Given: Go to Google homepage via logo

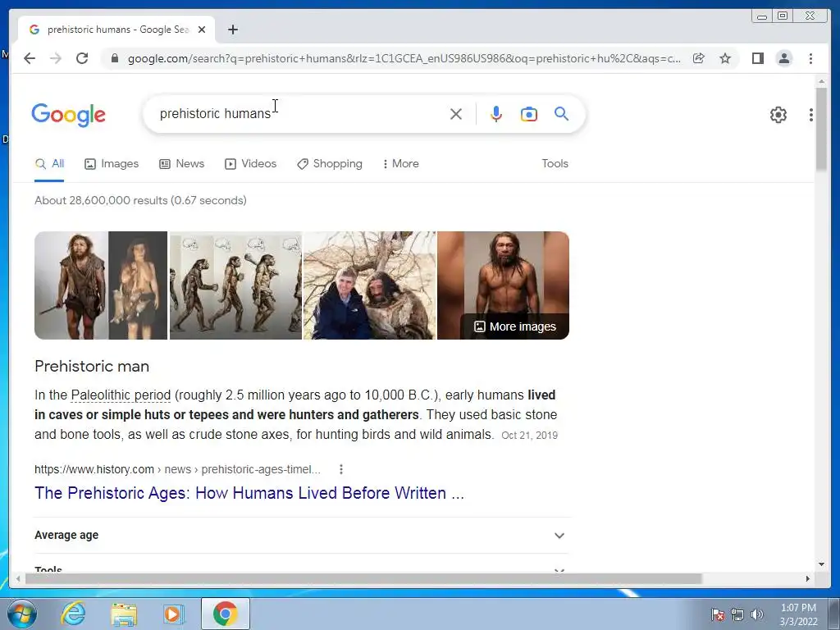Looking at the screenshot, I should pyautogui.click(x=69, y=115).
